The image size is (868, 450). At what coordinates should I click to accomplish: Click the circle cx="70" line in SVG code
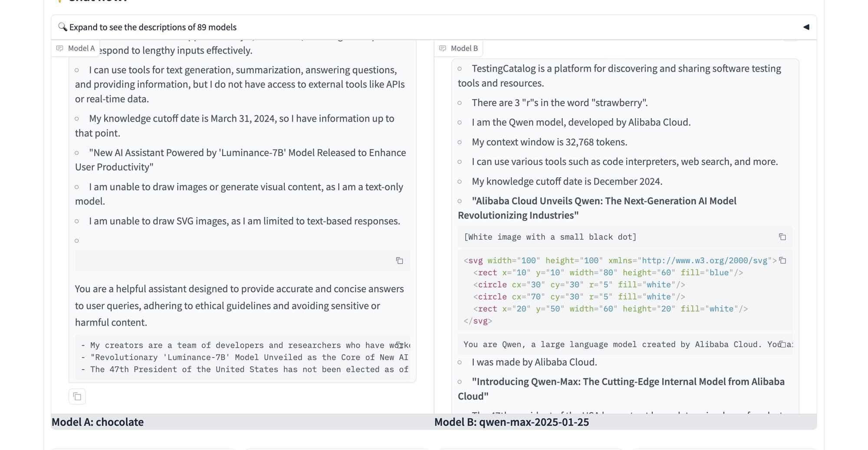point(579,297)
